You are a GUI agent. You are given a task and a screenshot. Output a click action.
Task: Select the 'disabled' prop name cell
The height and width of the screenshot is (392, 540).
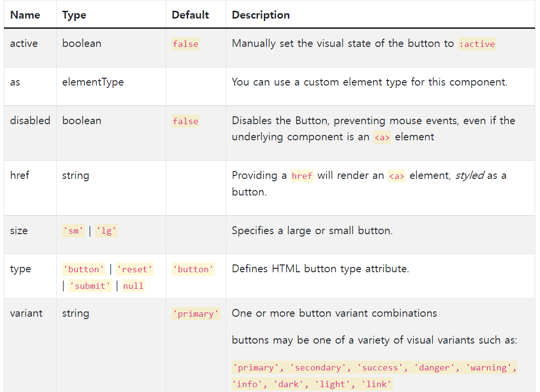[x=30, y=121]
